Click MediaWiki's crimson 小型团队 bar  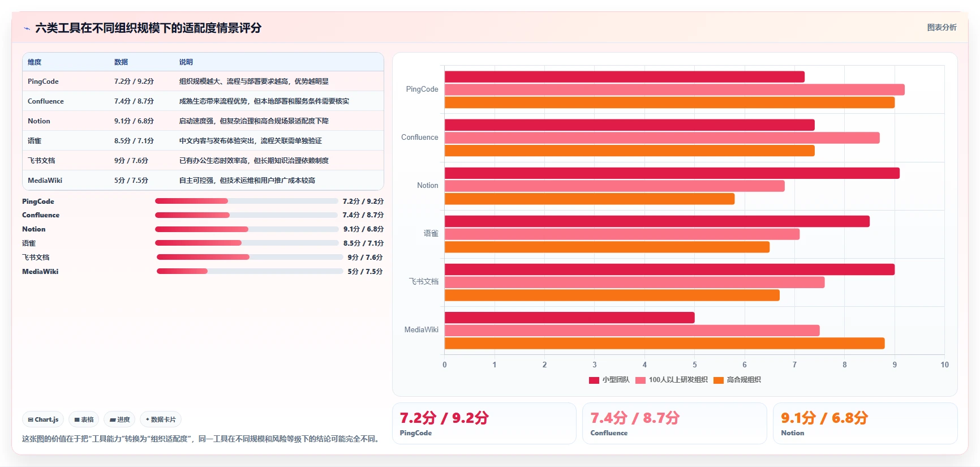570,318
